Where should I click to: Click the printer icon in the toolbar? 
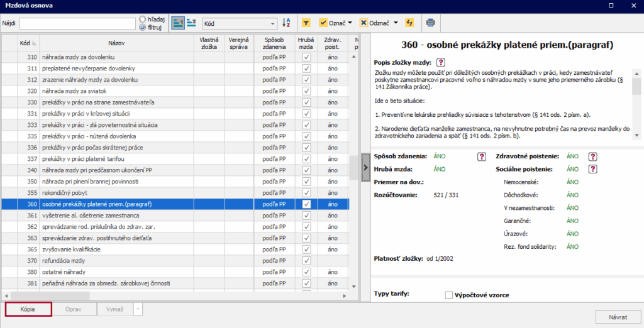(431, 23)
